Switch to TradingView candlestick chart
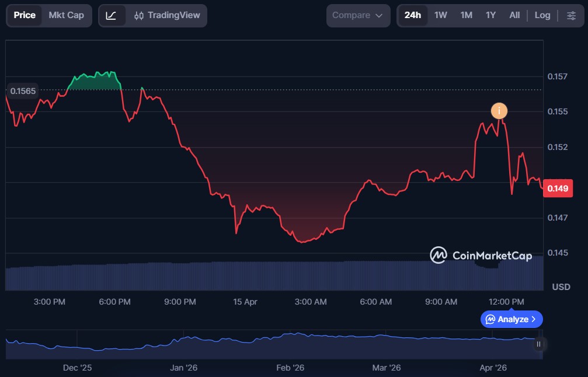The width and height of the screenshot is (588, 377). click(166, 16)
